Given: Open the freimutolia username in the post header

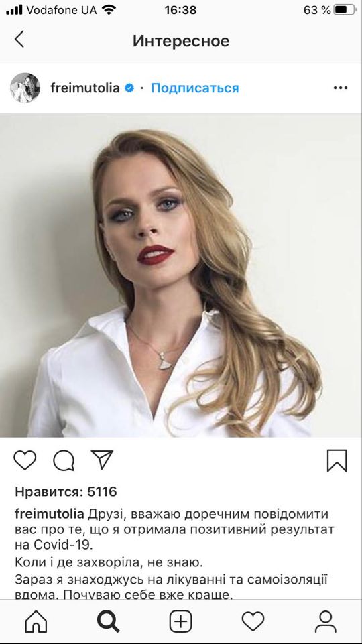Looking at the screenshot, I should pos(85,88).
